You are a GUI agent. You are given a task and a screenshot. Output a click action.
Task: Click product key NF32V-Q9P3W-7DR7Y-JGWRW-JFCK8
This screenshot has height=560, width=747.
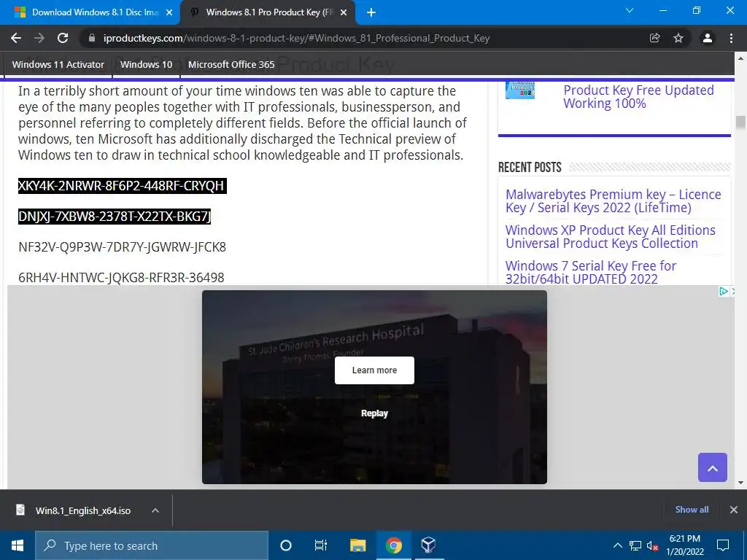pyautogui.click(x=122, y=247)
